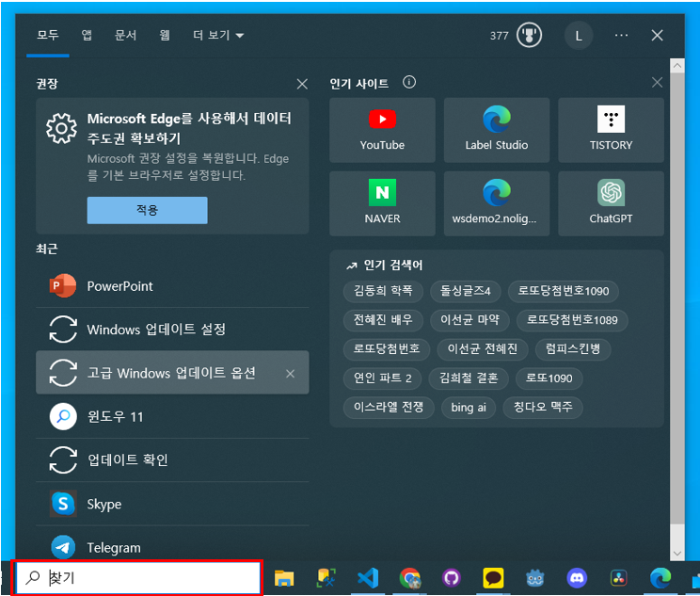The width and height of the screenshot is (700, 596).
Task: Search trending term 이스라엘 전쟁
Action: pos(389,408)
